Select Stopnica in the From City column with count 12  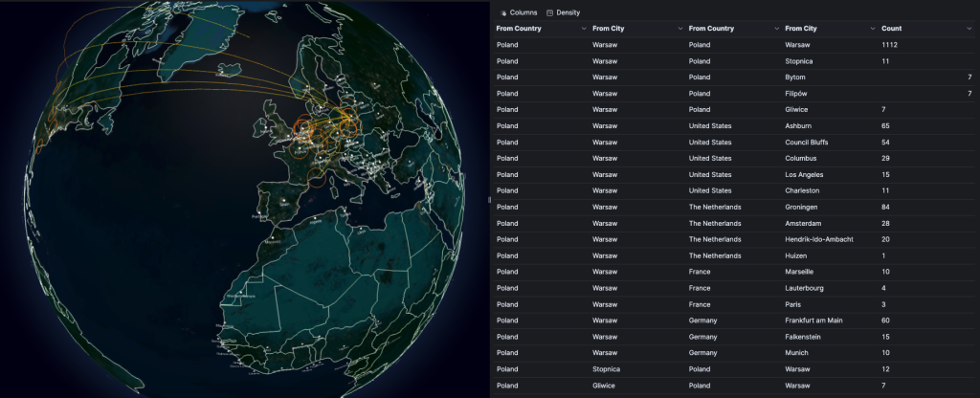click(x=606, y=369)
